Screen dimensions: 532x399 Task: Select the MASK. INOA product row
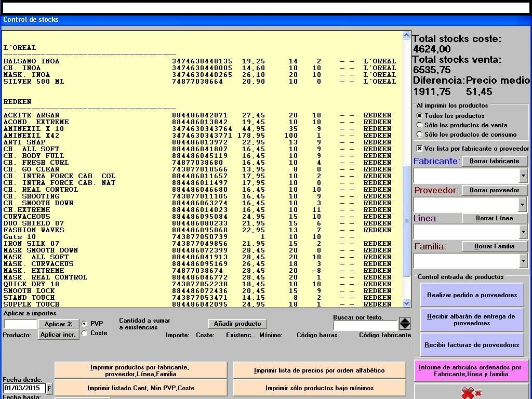point(200,75)
